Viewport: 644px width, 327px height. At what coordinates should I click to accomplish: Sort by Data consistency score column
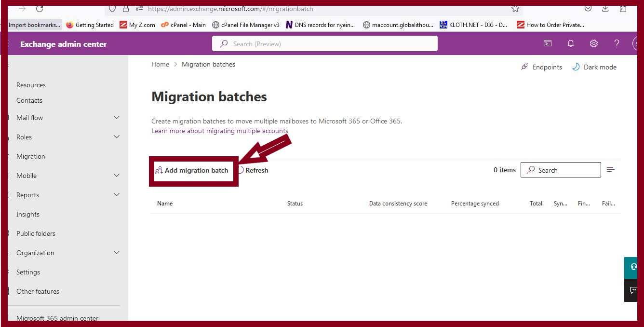398,204
